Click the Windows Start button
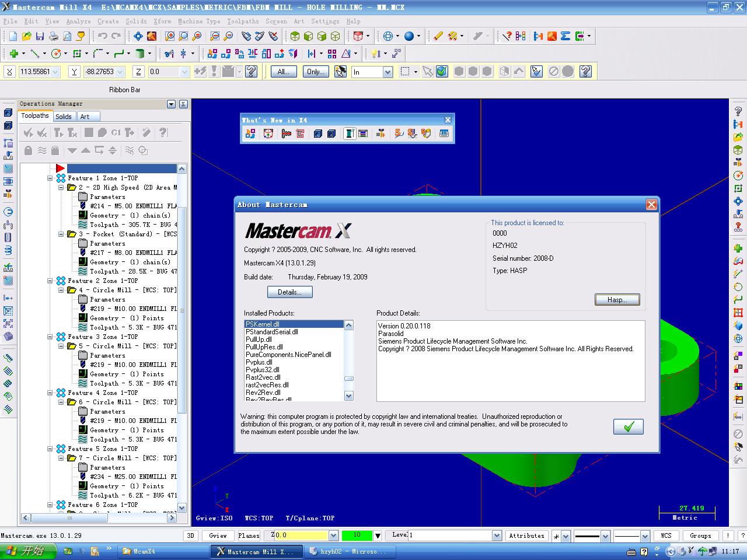 (x=28, y=551)
